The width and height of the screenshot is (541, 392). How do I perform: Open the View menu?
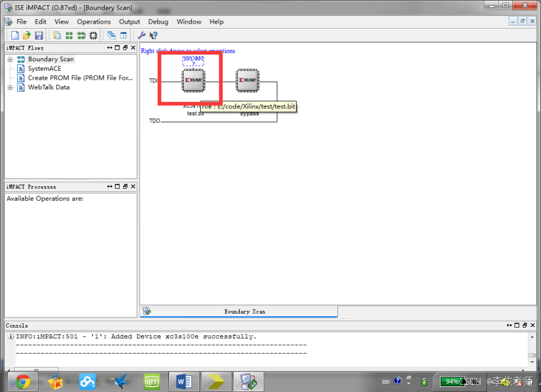coord(61,22)
